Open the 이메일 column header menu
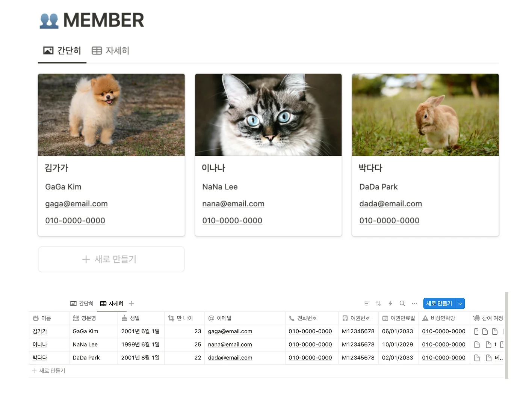 [x=245, y=318]
